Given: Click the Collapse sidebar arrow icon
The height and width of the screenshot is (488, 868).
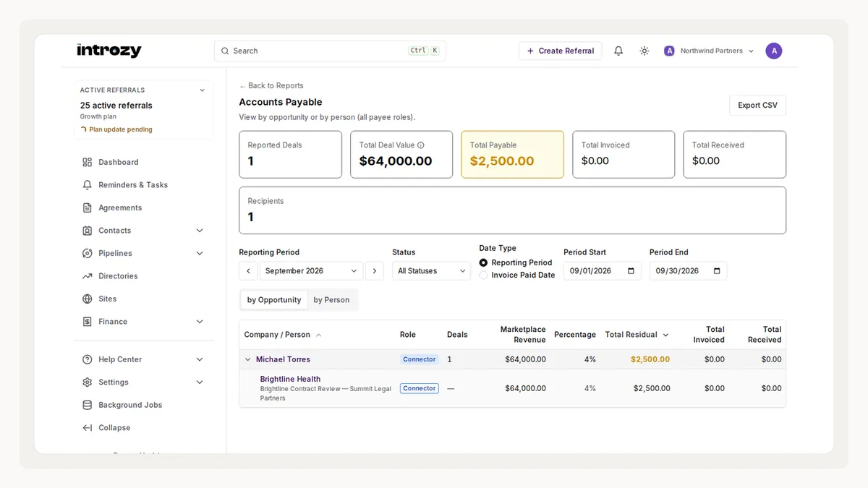Looking at the screenshot, I should (88, 428).
